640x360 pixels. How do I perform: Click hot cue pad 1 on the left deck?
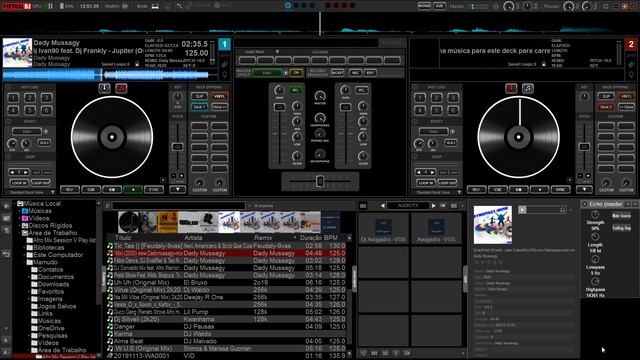click(13, 98)
